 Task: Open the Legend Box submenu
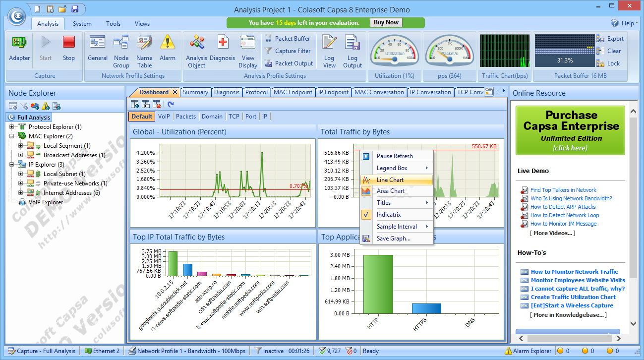coord(397,168)
